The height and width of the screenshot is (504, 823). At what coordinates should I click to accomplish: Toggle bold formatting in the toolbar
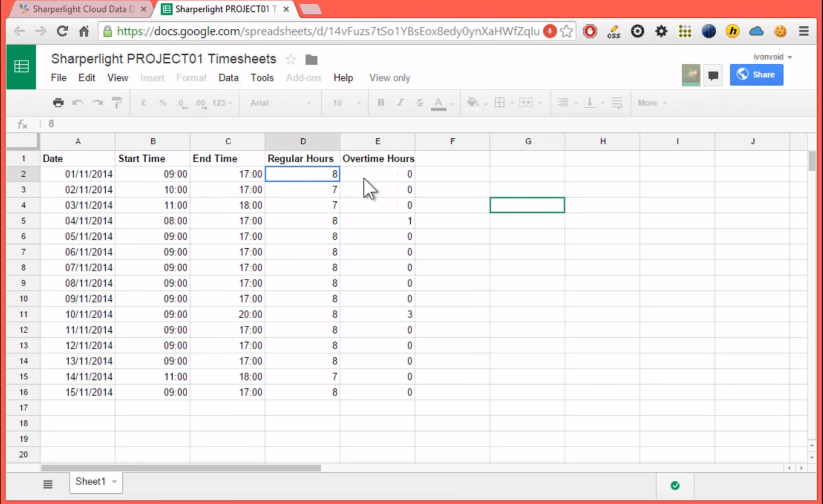(381, 103)
